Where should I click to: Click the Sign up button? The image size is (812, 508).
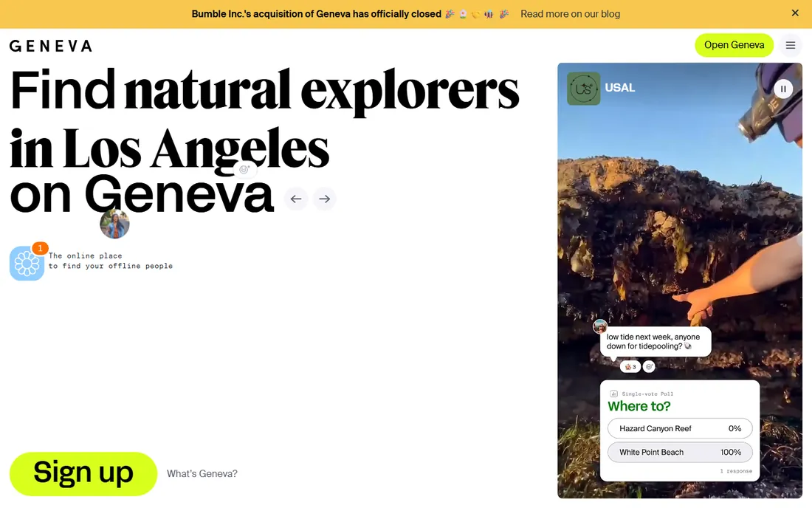(x=83, y=474)
